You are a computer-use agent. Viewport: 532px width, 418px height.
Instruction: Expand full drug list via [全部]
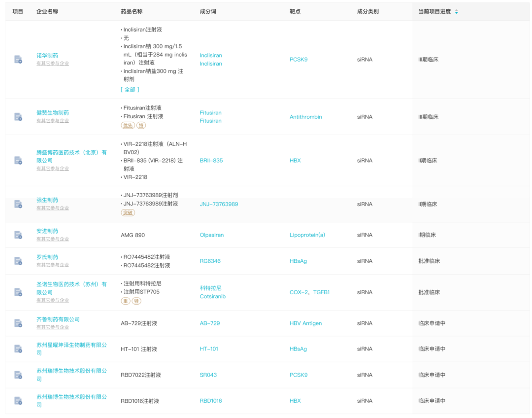pos(130,90)
